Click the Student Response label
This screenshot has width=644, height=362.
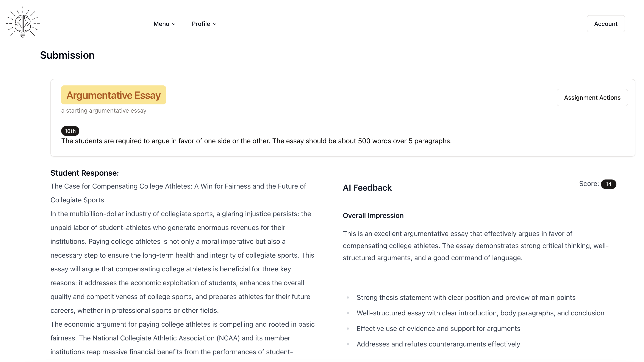pyautogui.click(x=84, y=173)
